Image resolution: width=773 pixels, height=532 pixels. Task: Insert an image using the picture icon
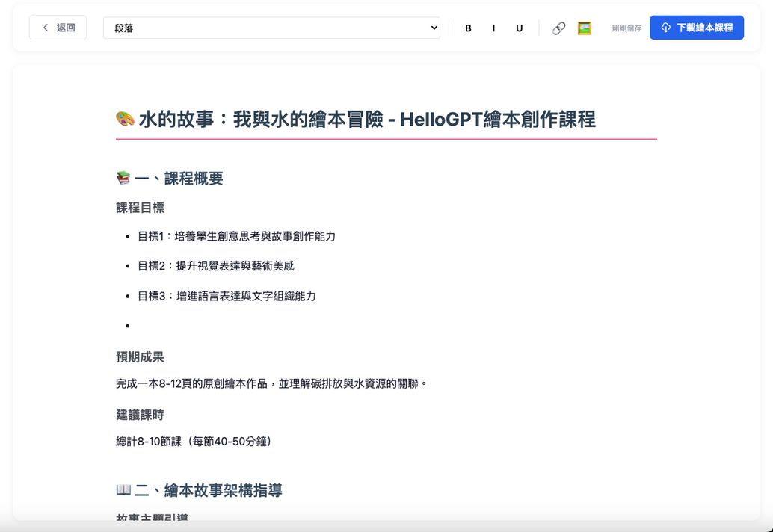pos(584,28)
